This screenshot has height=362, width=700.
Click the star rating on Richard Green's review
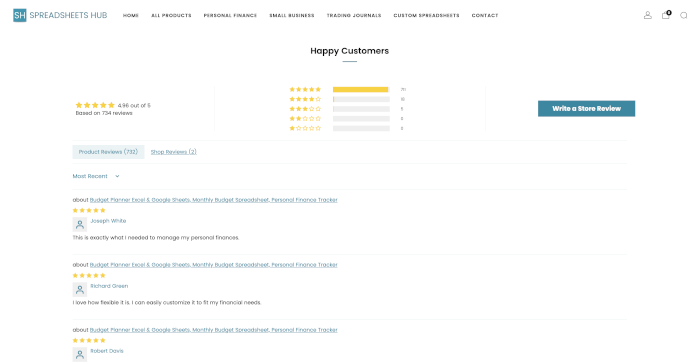(89, 275)
